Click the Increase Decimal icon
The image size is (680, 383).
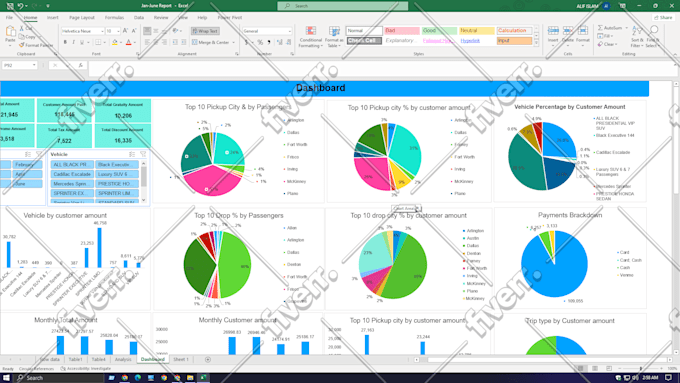pos(279,42)
